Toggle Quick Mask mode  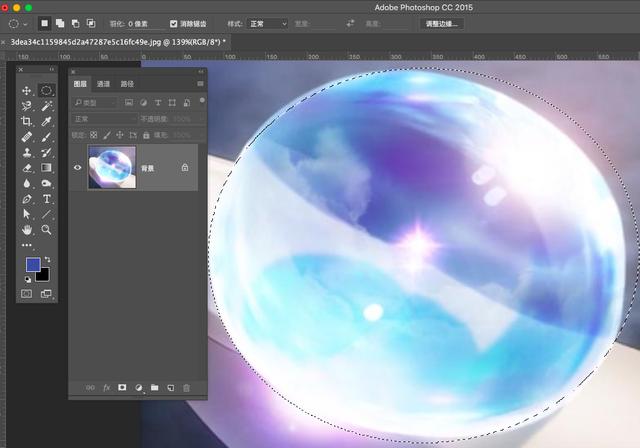pos(27,294)
